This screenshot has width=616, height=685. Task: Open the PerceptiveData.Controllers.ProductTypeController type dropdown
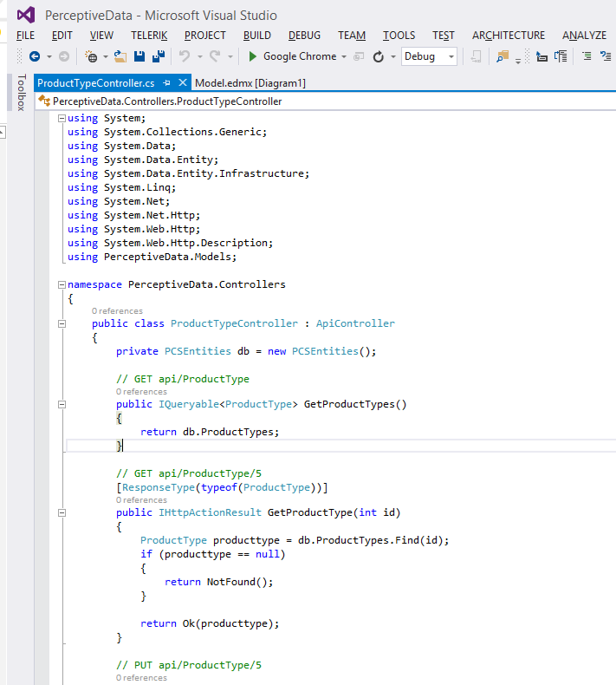pyautogui.click(x=325, y=101)
